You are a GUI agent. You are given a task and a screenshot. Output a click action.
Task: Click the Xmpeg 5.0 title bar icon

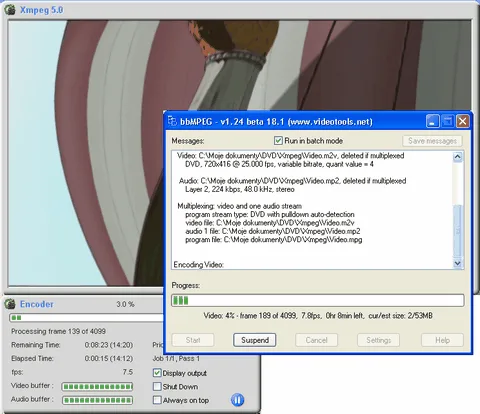(x=10, y=10)
